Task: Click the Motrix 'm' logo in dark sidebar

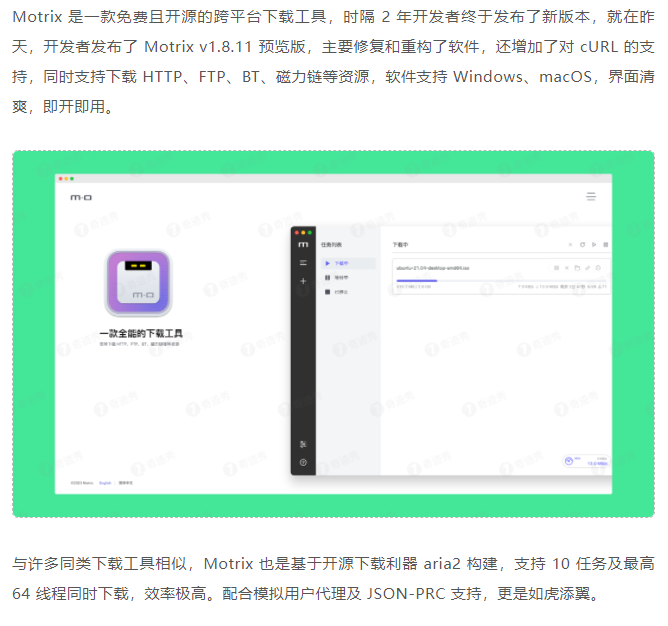Action: (303, 245)
